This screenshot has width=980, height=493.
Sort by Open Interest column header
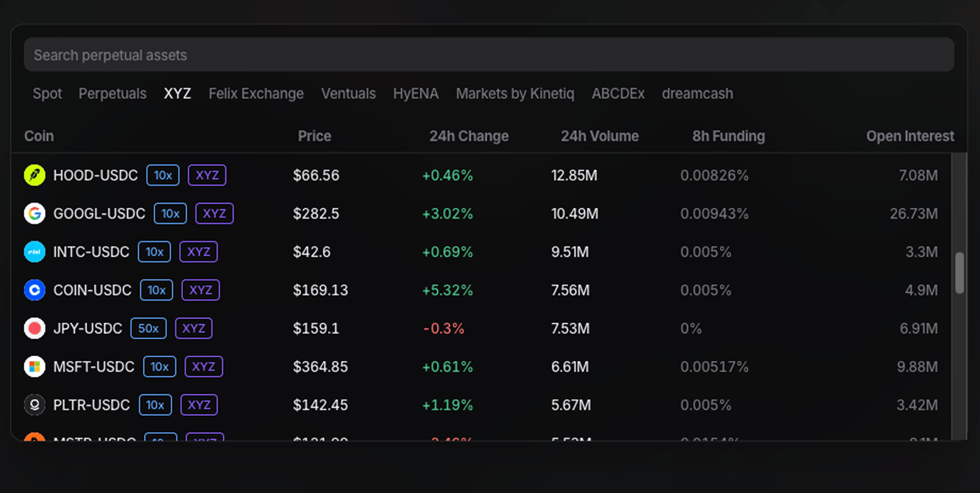(x=910, y=136)
